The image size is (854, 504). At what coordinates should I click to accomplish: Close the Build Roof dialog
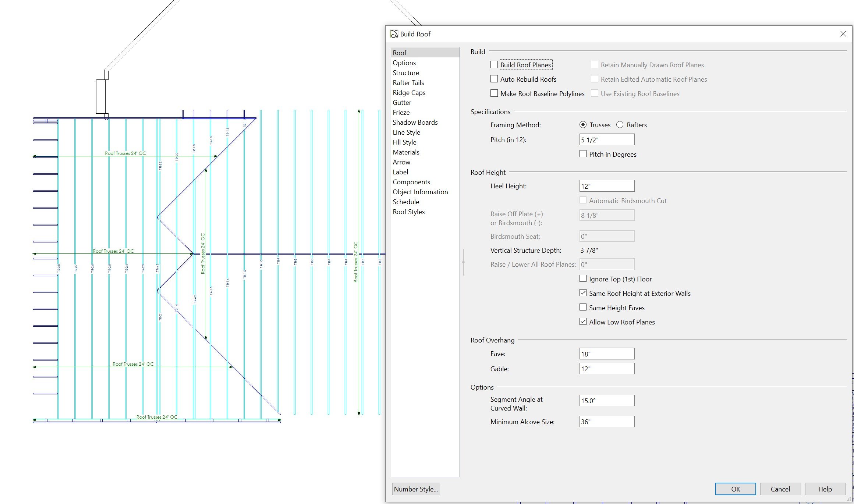(x=843, y=34)
